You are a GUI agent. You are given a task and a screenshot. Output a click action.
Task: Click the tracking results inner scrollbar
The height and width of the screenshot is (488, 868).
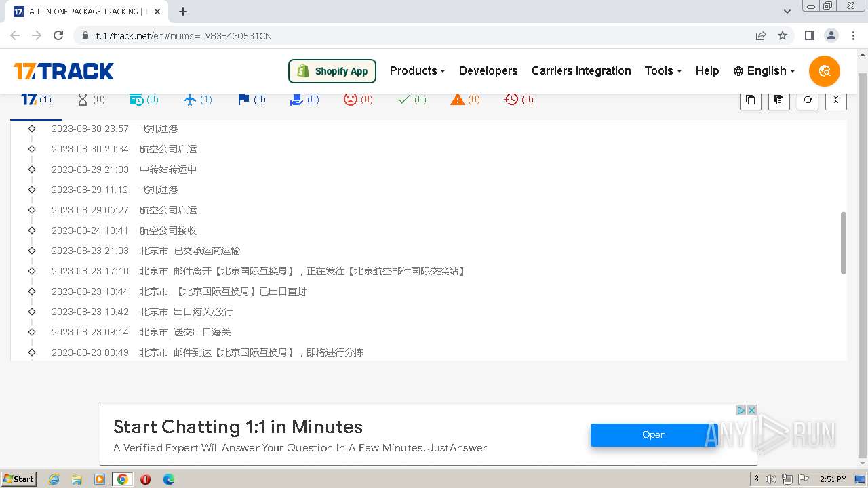tap(844, 243)
